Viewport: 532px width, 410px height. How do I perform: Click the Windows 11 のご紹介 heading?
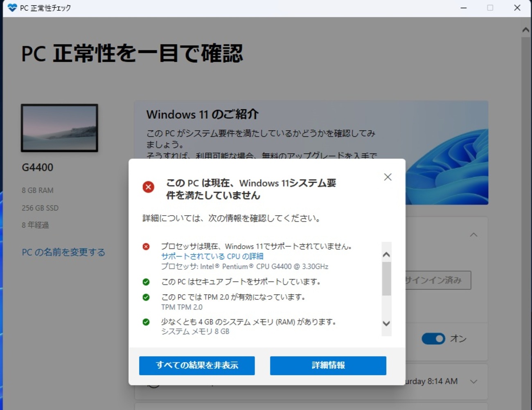203,114
